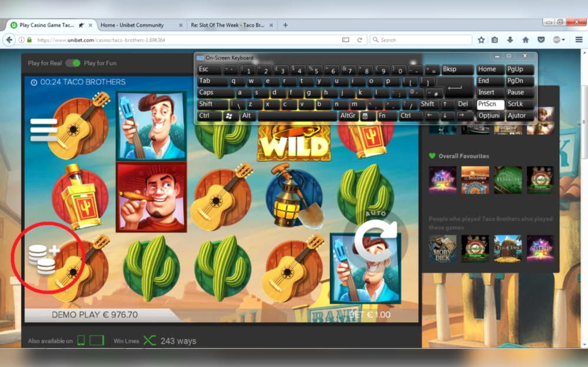Click the Bksp key on On-Screen Keyboard
This screenshot has width=588, height=367.
pos(457,69)
